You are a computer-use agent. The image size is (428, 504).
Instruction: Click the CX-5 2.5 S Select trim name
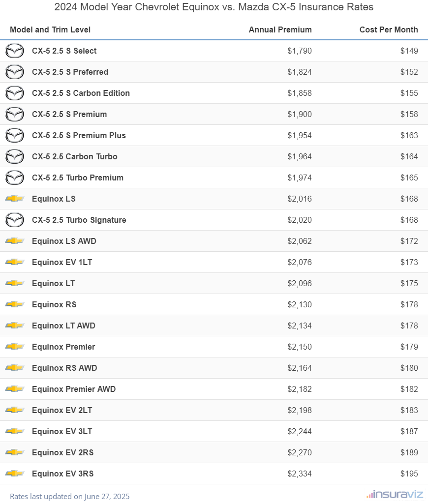click(64, 51)
